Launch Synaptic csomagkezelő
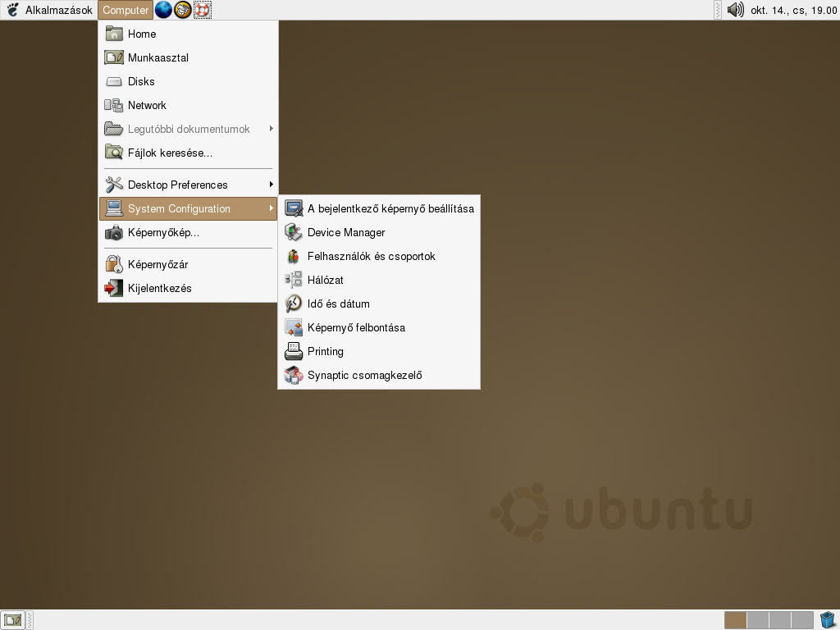 [379, 375]
